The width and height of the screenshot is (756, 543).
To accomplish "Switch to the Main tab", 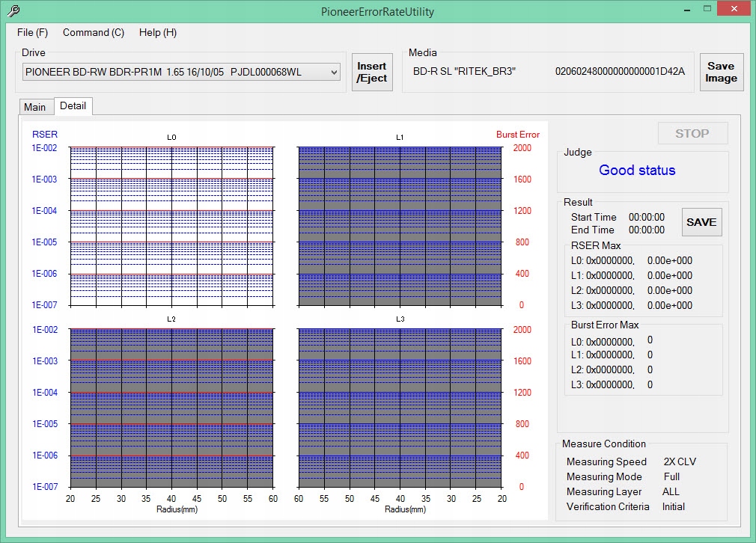I will coord(34,107).
